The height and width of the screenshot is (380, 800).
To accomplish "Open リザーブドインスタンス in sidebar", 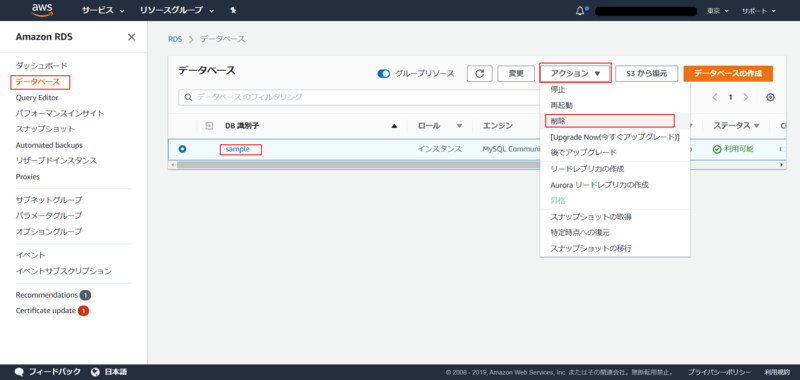I will [x=56, y=161].
